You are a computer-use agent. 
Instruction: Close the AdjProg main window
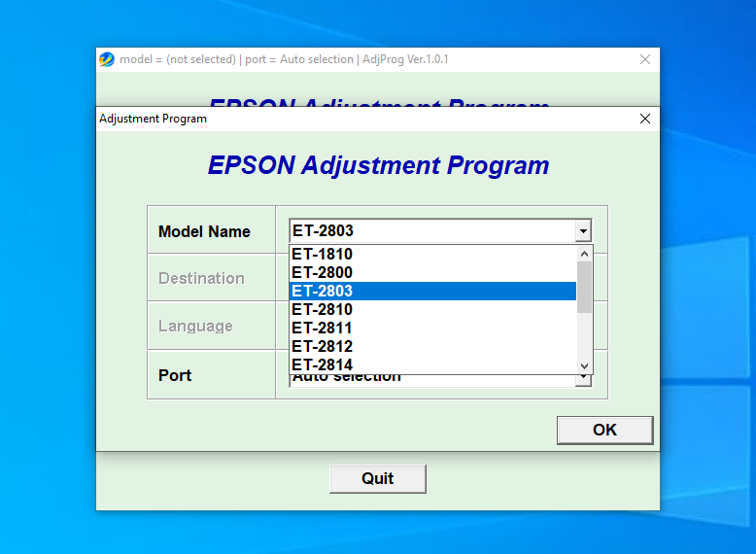pyautogui.click(x=645, y=59)
